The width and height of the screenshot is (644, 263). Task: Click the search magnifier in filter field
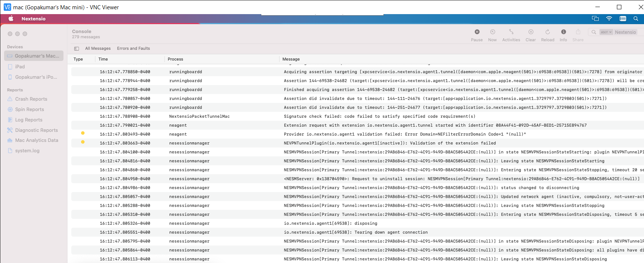coord(594,32)
